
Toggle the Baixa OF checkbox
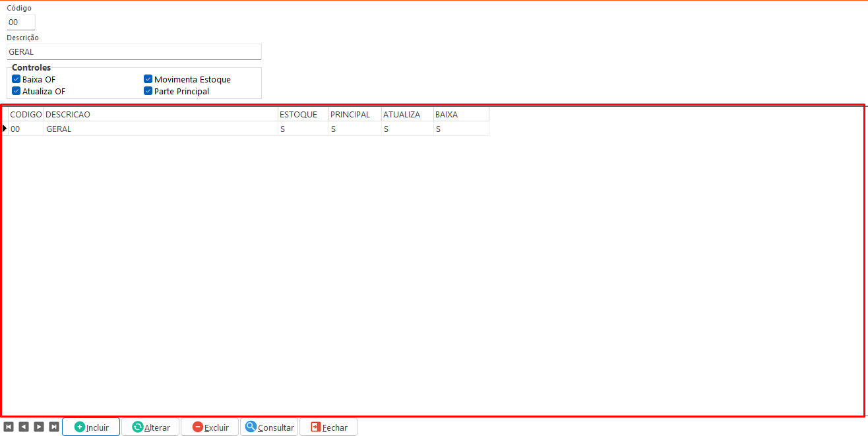pyautogui.click(x=16, y=79)
